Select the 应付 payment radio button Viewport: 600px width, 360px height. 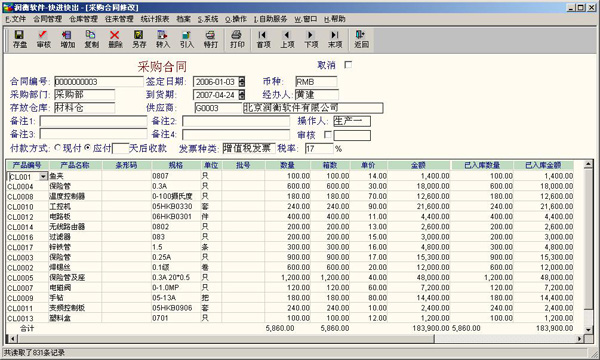point(88,148)
